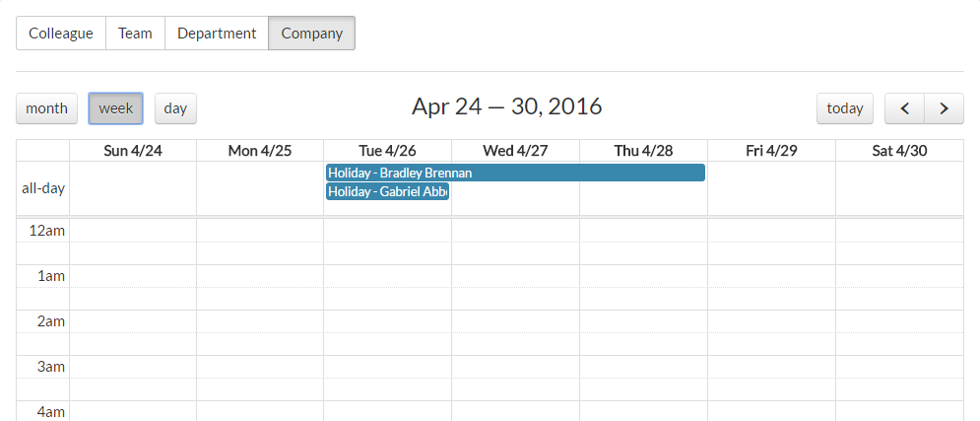Go to next week using right chevron
This screenshot has width=980, height=421.
[944, 108]
